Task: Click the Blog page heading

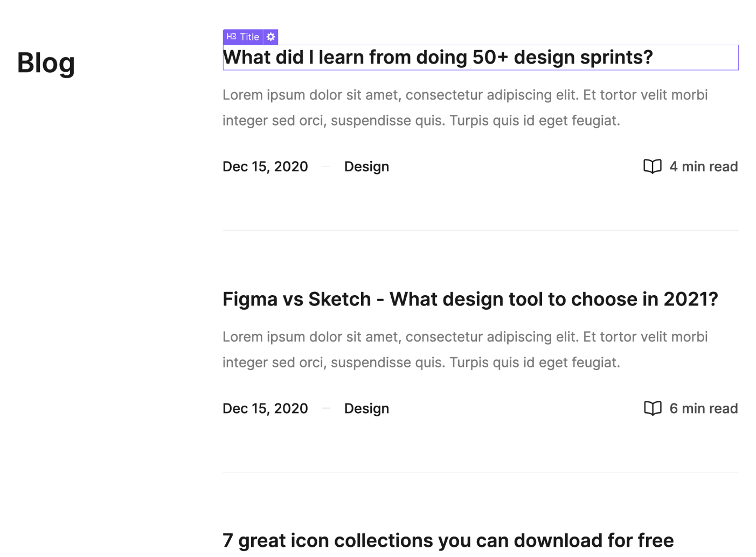Action: point(46,63)
